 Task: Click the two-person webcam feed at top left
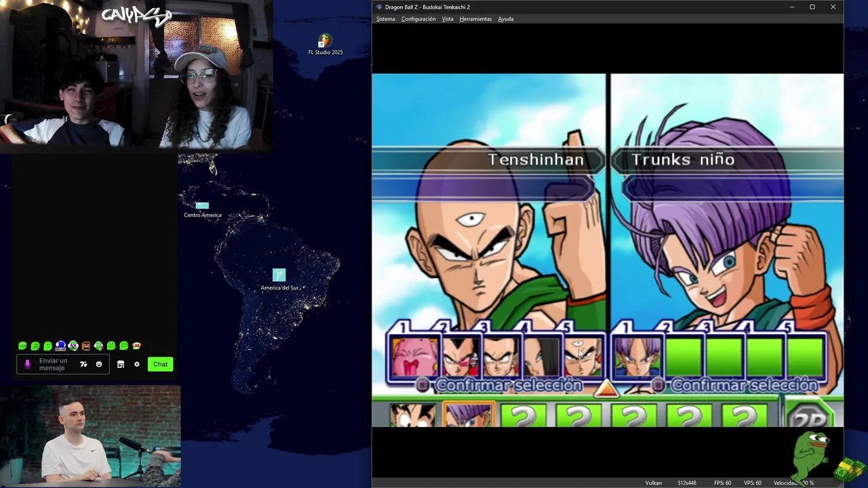(136, 75)
